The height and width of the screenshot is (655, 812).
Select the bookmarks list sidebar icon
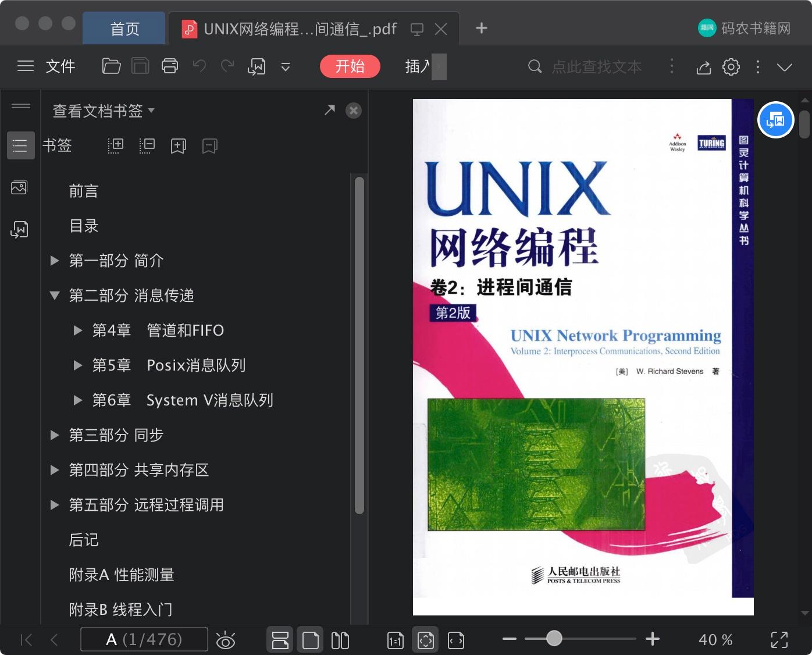pos(20,145)
